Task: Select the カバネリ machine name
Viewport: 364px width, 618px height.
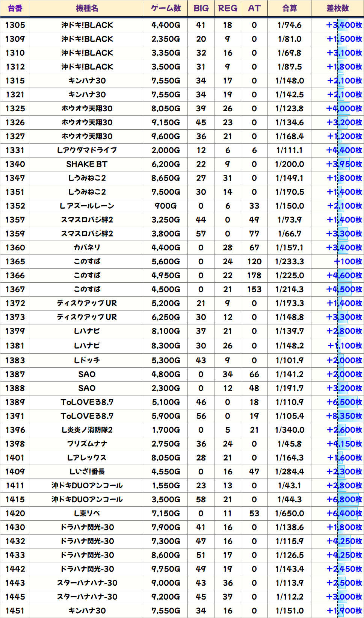Action: [87, 248]
